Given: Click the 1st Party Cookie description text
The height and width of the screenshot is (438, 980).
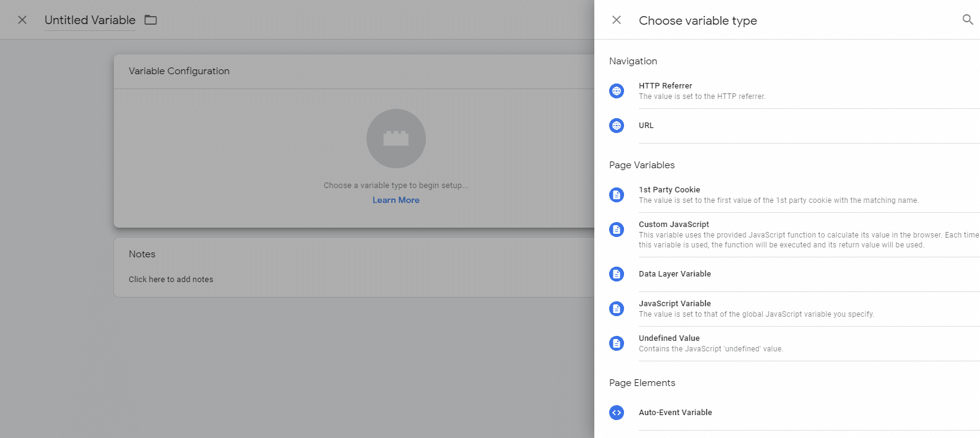Looking at the screenshot, I should pyautogui.click(x=779, y=200).
